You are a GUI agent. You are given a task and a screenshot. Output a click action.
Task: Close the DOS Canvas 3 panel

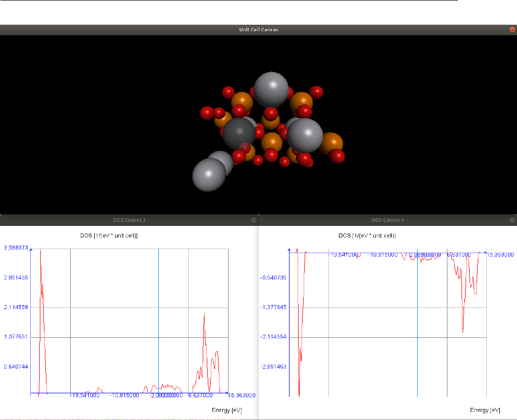tap(254, 220)
